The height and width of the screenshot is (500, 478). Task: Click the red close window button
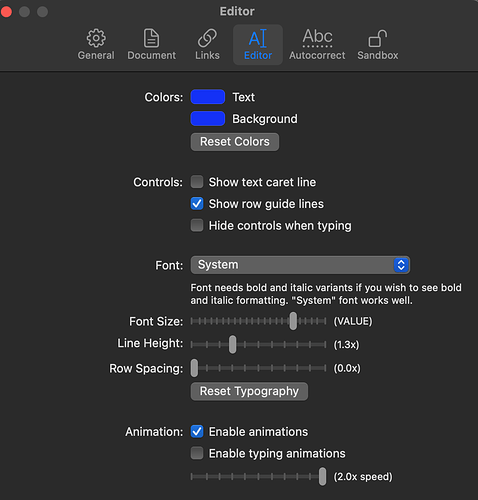[6, 12]
